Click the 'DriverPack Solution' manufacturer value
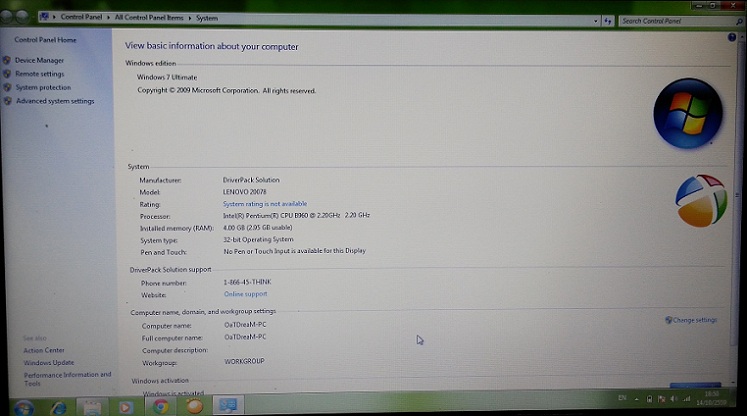This screenshot has width=747, height=416. [251, 180]
